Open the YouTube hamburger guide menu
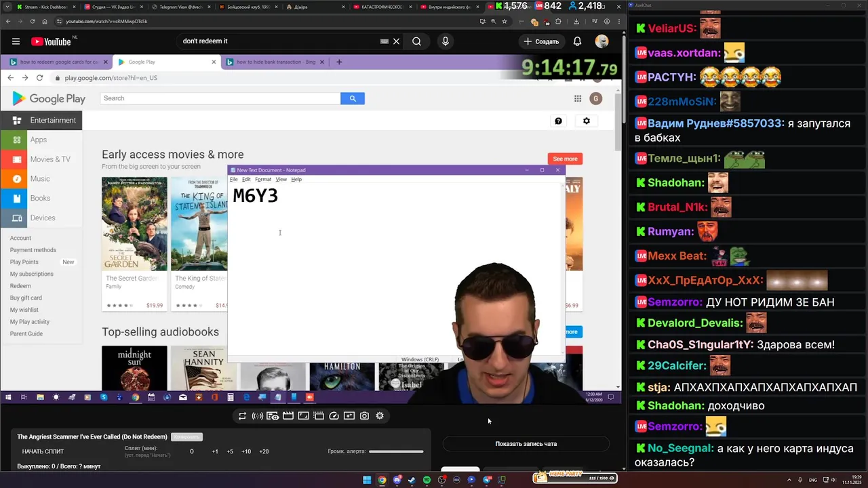This screenshot has height=488, width=868. [16, 41]
